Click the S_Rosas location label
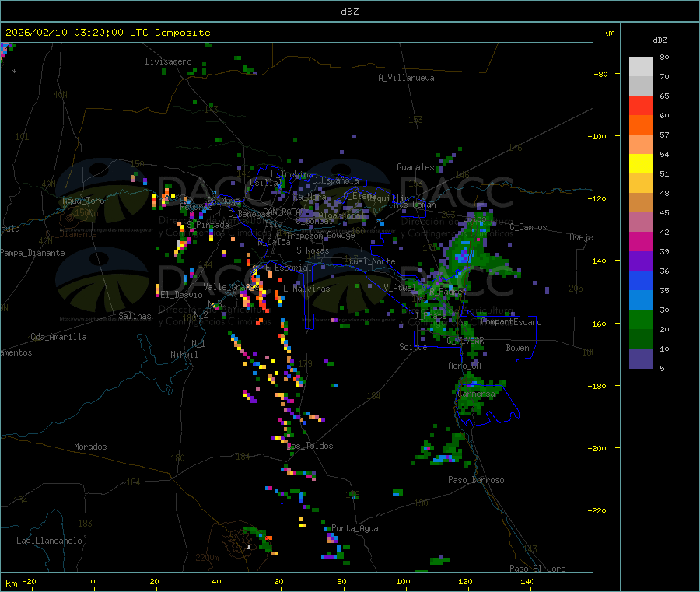Image resolution: width=700 pixels, height=592 pixels. [x=313, y=250]
